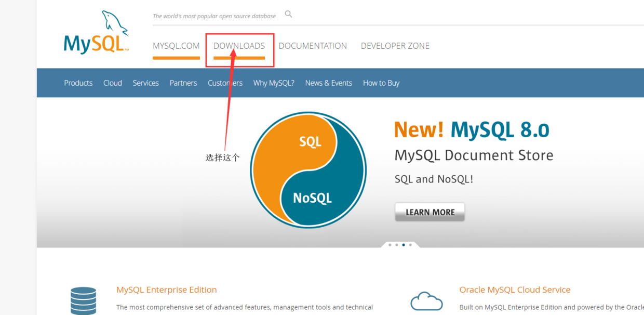Open the Oracle MySQL Cloud Service link
The width and height of the screenshot is (644, 315).
[515, 290]
